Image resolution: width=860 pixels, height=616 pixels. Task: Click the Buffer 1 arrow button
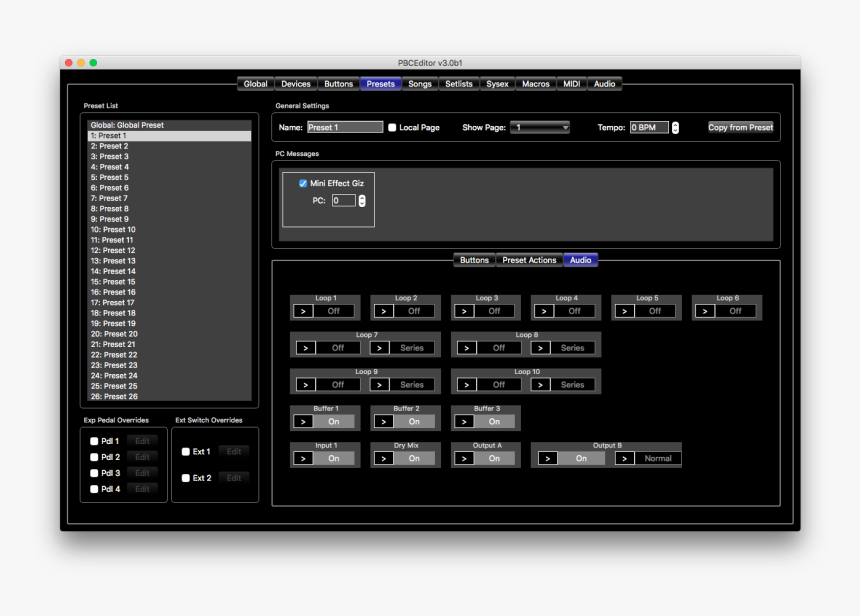coord(303,422)
